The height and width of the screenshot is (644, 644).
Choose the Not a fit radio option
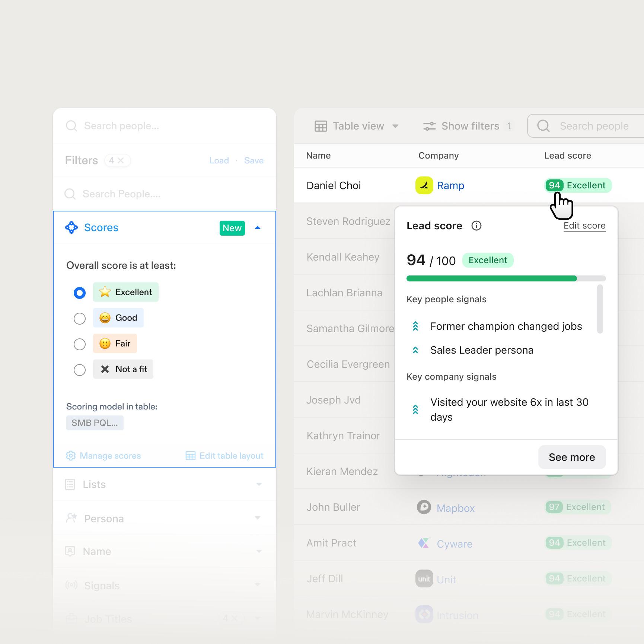[x=80, y=370]
